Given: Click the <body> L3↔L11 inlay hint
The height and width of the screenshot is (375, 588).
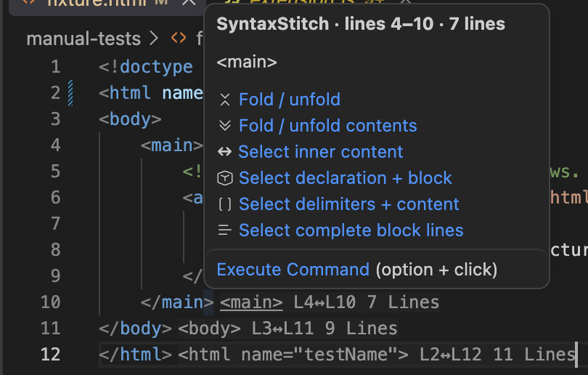Looking at the screenshot, I should [287, 328].
